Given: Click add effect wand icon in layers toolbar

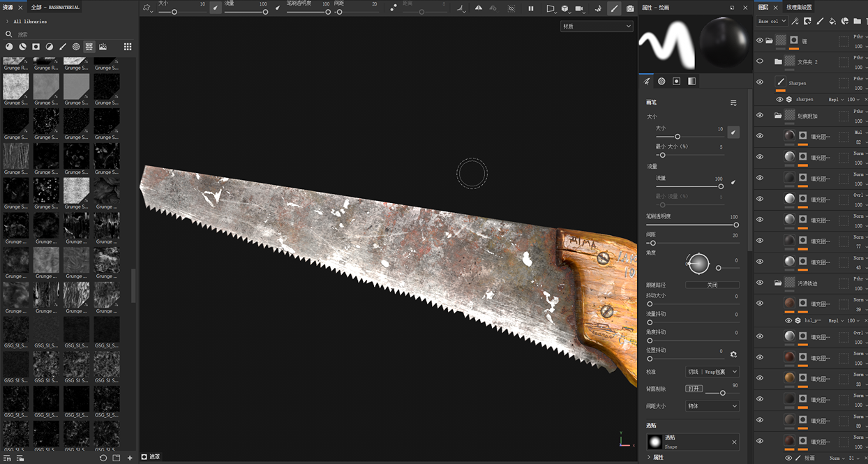Looking at the screenshot, I should [795, 22].
